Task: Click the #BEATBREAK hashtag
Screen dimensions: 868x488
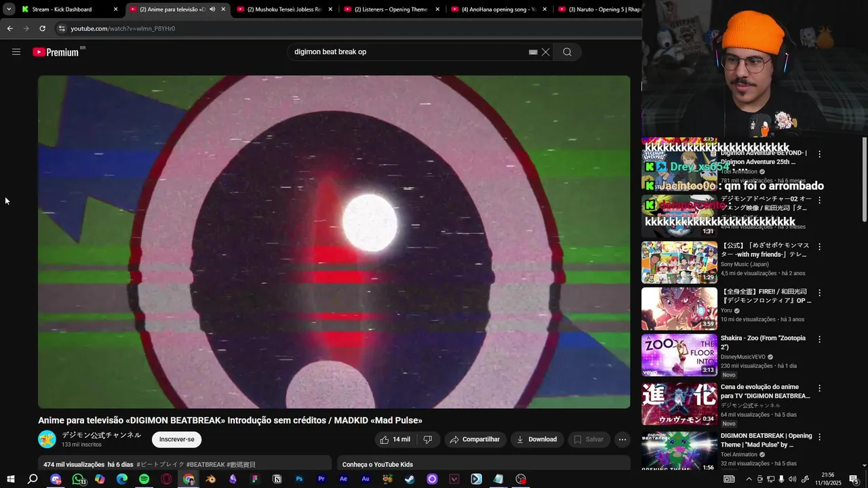Action: (205, 465)
